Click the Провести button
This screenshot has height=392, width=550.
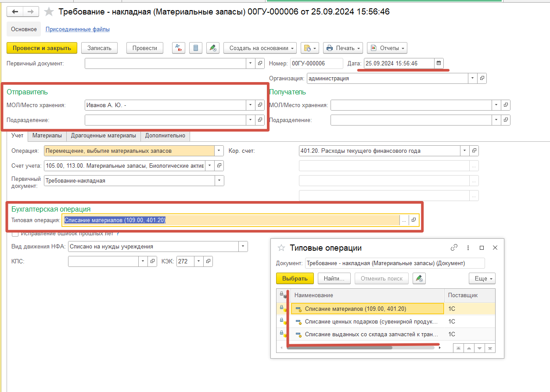145,48
